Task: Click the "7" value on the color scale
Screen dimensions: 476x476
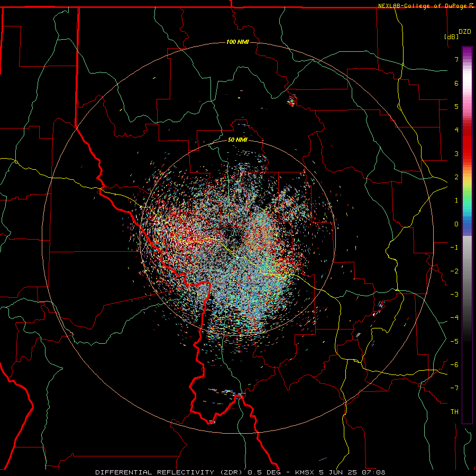Action: [x=456, y=59]
